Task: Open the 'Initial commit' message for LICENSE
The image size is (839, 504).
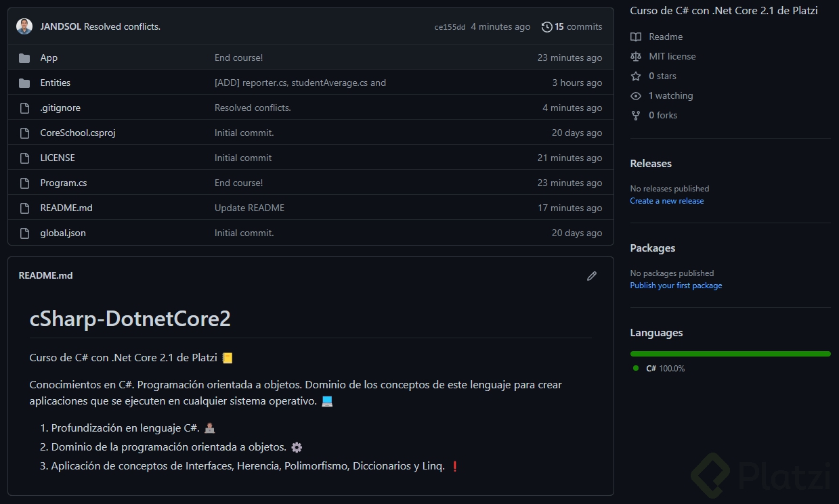Action: coord(243,158)
